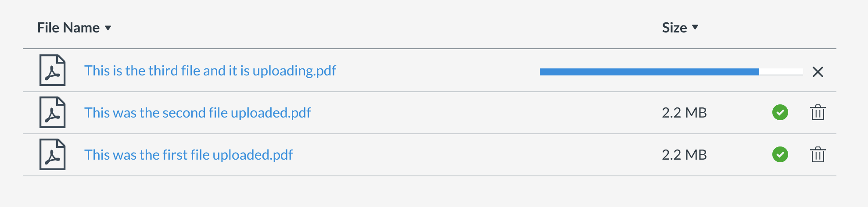This screenshot has height=207, width=868.
Task: Cancel the third file upload with X
Action: (x=818, y=71)
